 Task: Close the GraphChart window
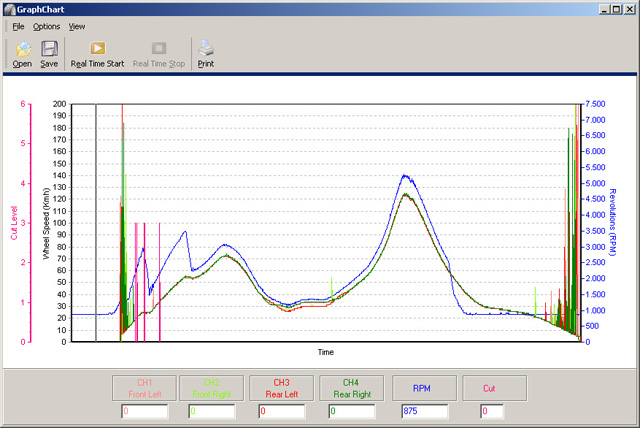click(x=629, y=9)
